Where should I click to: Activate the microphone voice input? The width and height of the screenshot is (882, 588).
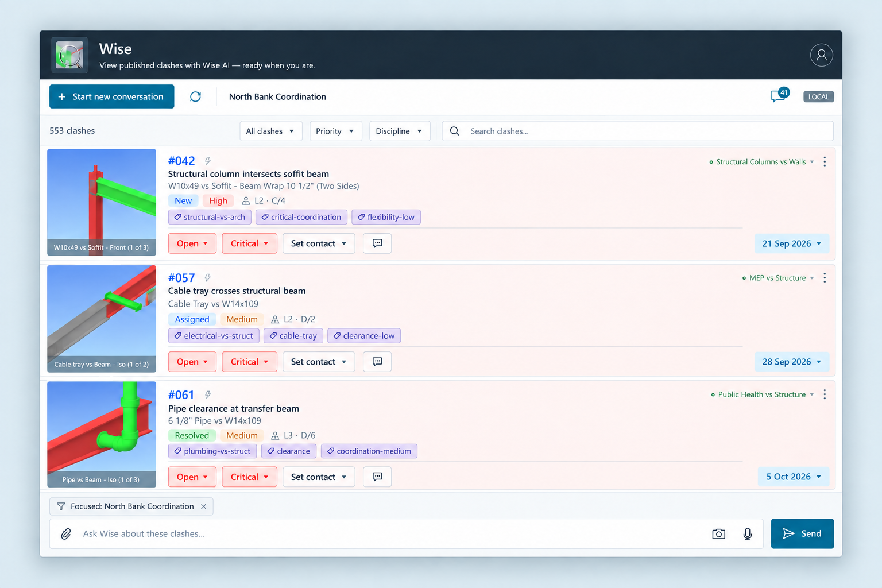(748, 534)
